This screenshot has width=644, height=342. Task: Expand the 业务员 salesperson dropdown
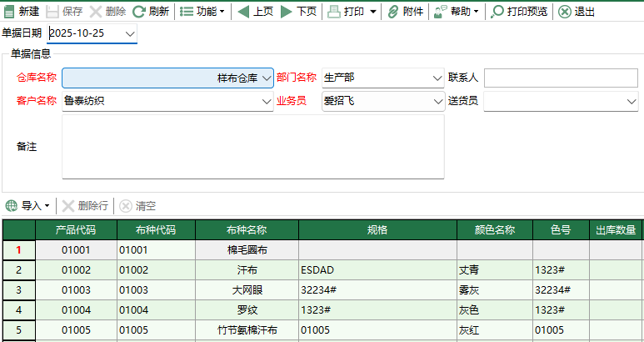click(438, 101)
